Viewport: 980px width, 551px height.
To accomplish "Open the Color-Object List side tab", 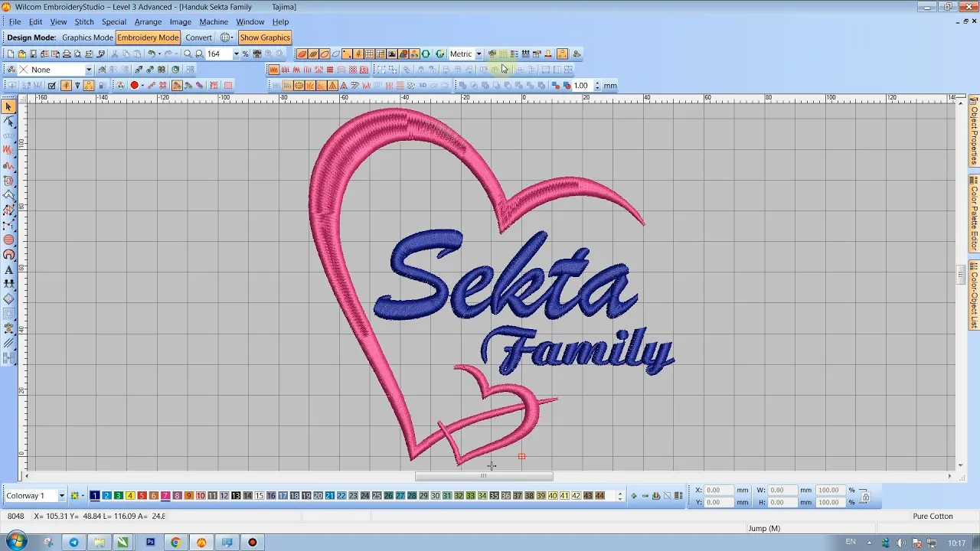I will 974,296.
